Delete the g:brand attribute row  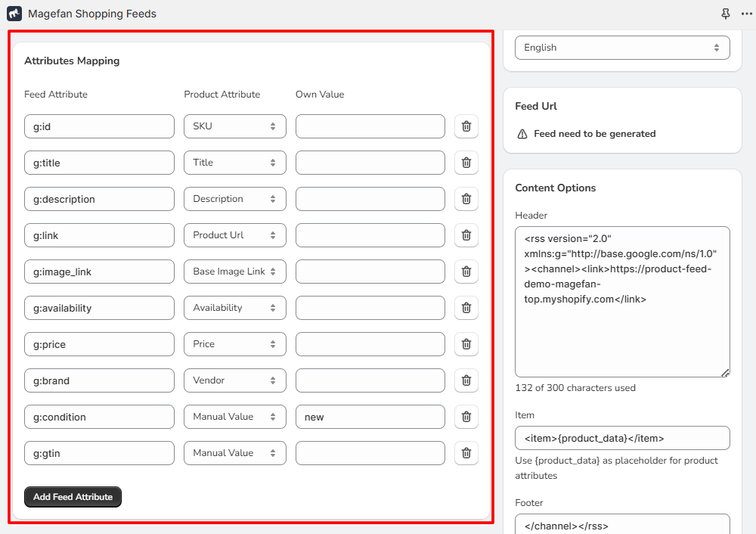pos(466,380)
